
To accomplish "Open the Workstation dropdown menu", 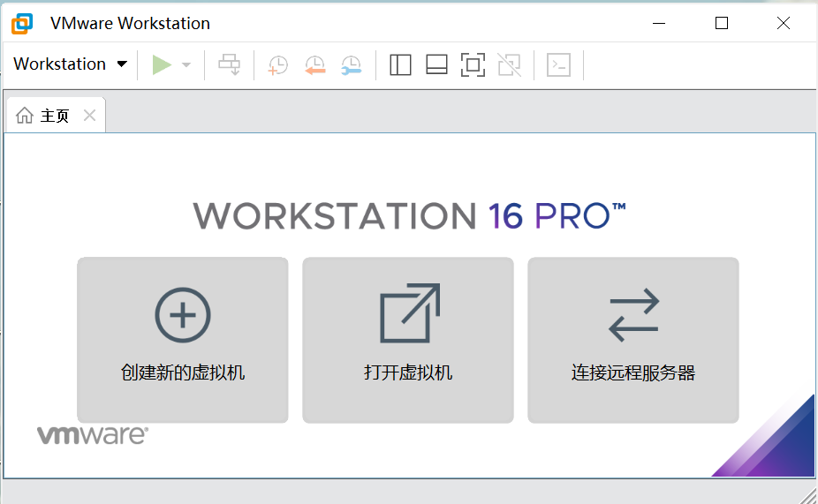I will 70,64.
